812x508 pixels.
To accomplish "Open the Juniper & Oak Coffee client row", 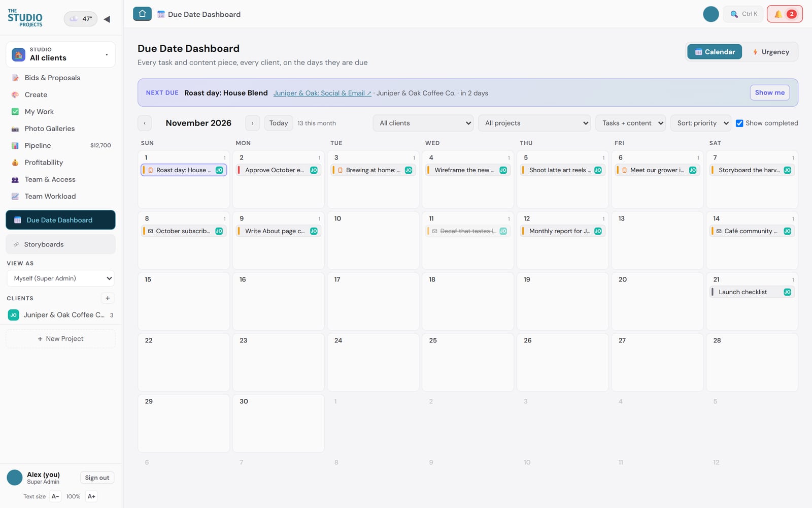I will click(x=61, y=315).
